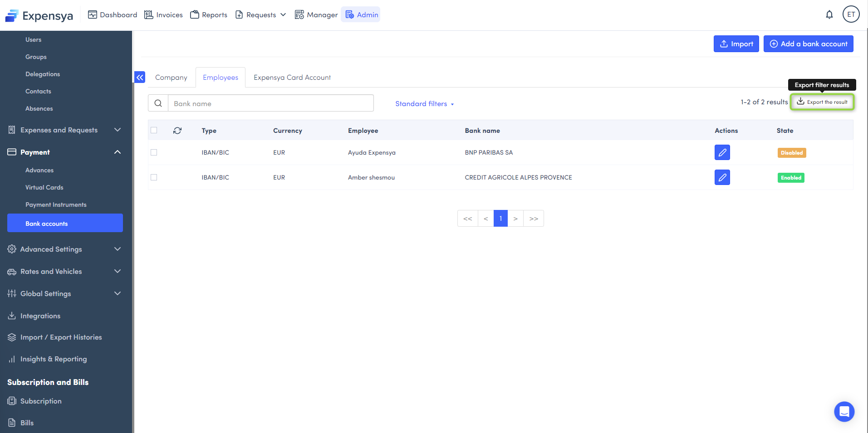Viewport: 868px width, 433px height.
Task: Edit the BNP PARIBAS SA bank account
Action: 722,153
